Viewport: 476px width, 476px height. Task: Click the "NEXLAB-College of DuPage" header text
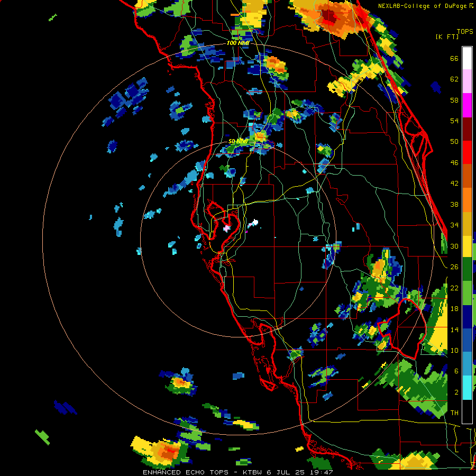[x=422, y=6]
